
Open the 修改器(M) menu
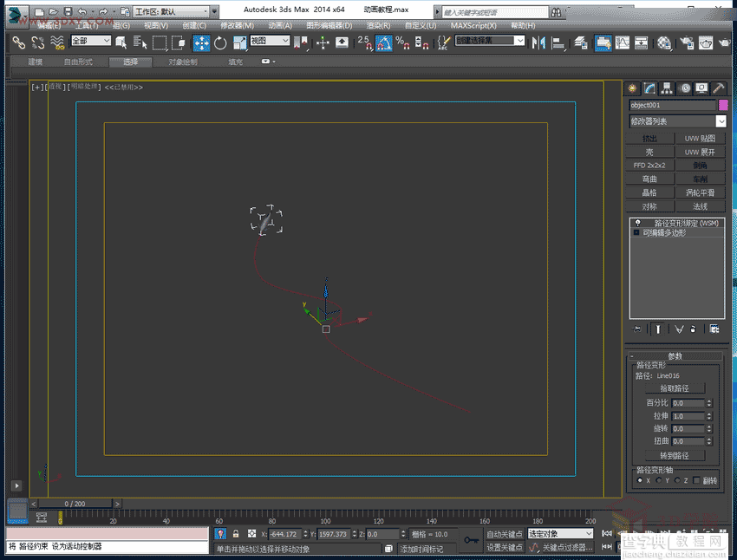[x=237, y=25]
